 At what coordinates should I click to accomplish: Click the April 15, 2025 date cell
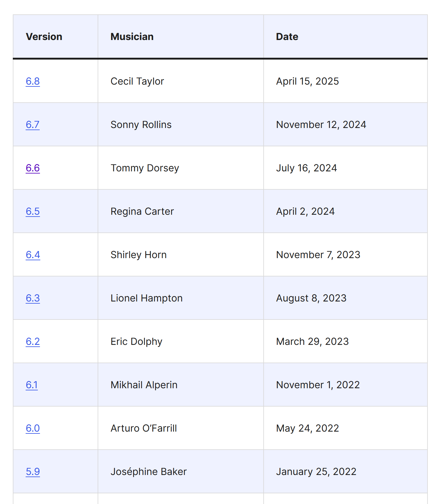coord(345,81)
